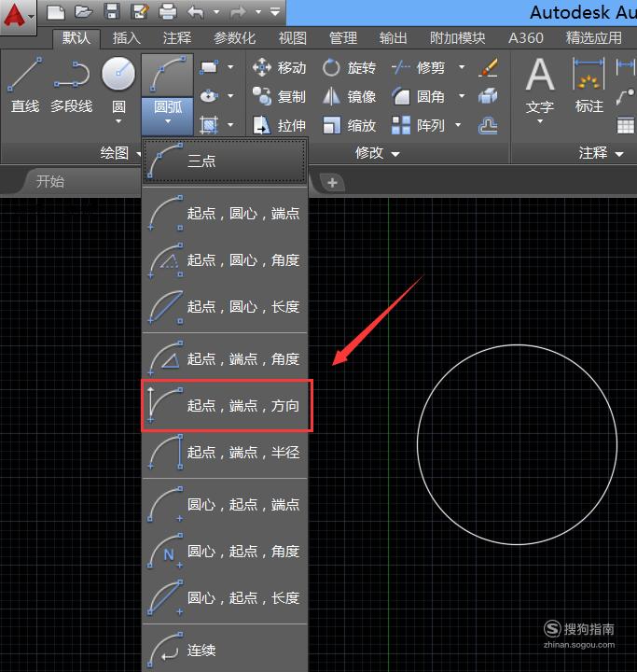Screen dimensions: 637x672
Task: Expand the Array (阵列) dropdown arrow
Action: click(458, 125)
